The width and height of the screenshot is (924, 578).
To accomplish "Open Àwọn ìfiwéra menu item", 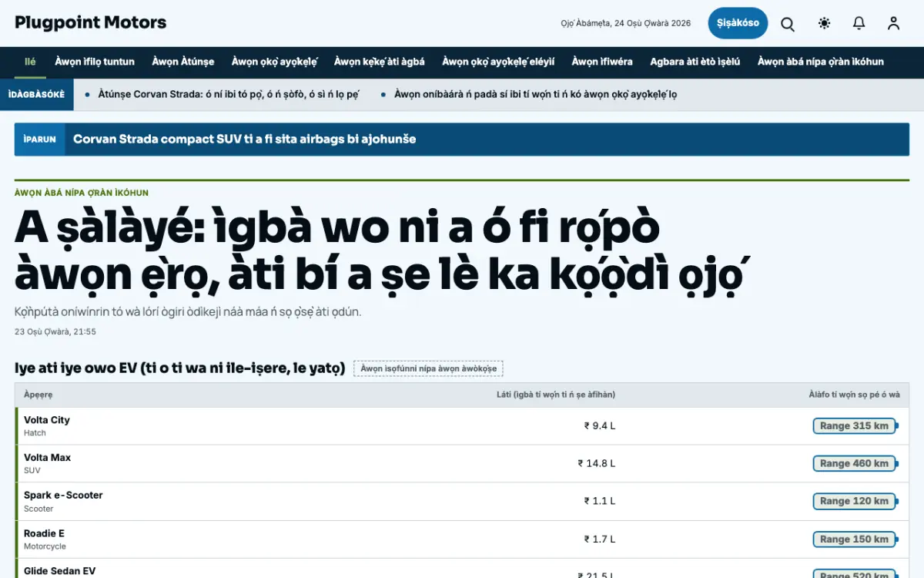I will [x=602, y=62].
